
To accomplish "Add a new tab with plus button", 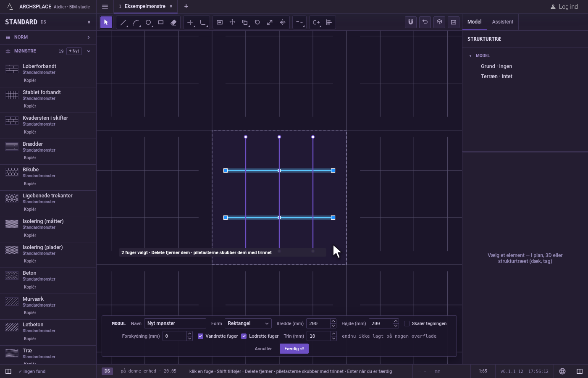I will point(186,6).
